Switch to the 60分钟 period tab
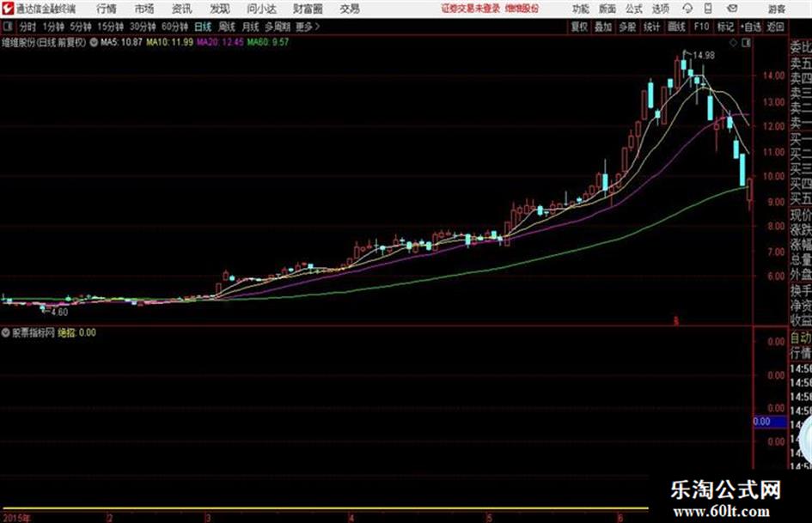Screen dimensions: 812x523 point(174,27)
